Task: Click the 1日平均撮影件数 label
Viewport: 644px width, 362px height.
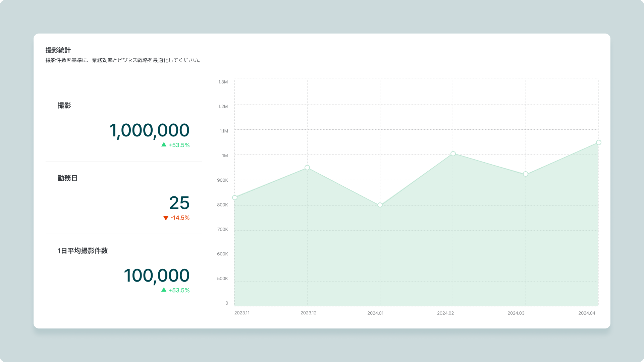Action: click(83, 251)
